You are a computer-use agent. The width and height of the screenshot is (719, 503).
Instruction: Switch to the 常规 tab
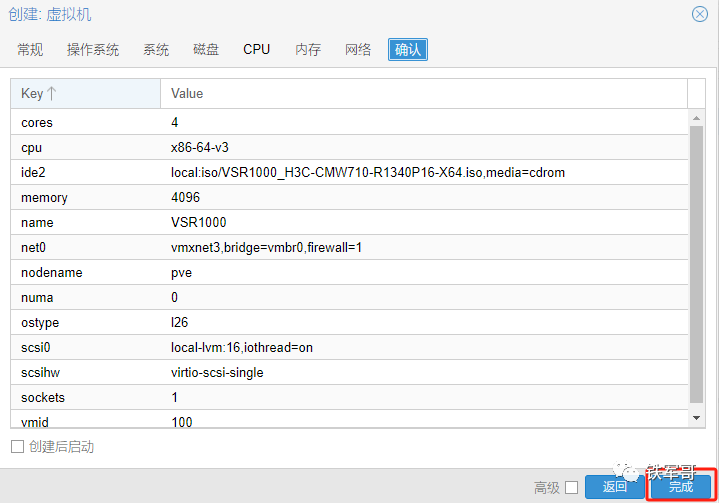(x=30, y=50)
